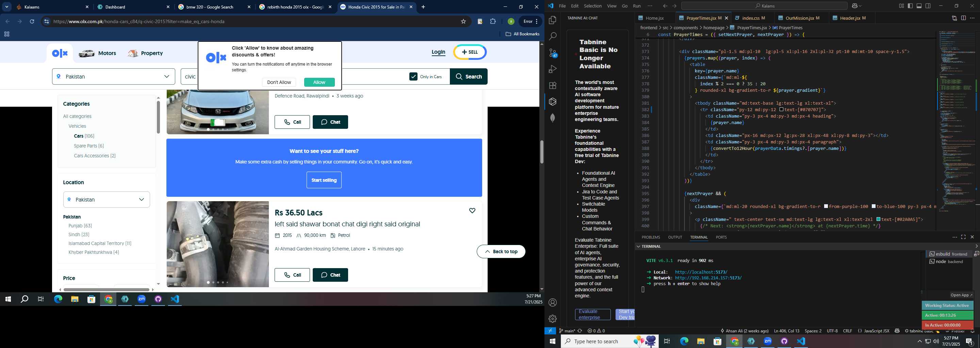The width and height of the screenshot is (980, 348).
Task: Click 'Punjab (63)' location filter
Action: pos(80,226)
